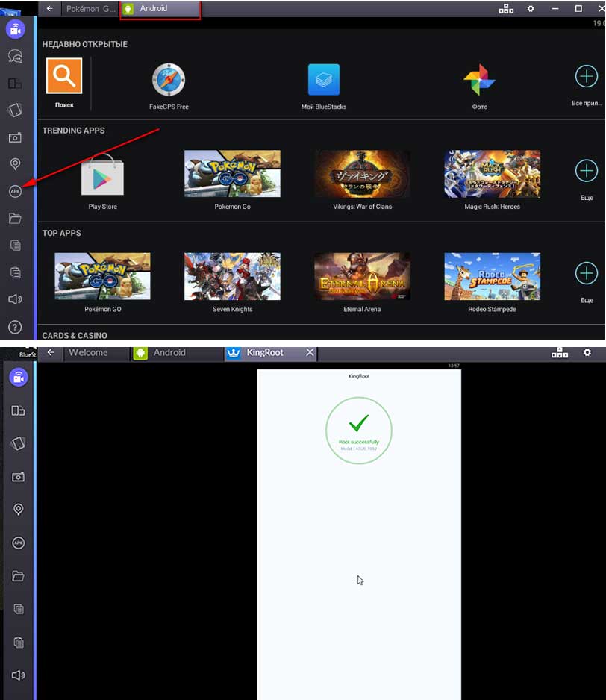Click the green Root successfully checkmark circle
Viewport: 606px width, 700px height.
pyautogui.click(x=358, y=431)
